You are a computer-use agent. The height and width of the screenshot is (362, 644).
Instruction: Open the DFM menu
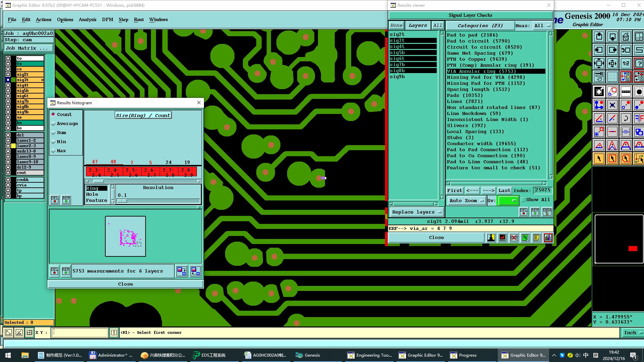click(x=107, y=19)
